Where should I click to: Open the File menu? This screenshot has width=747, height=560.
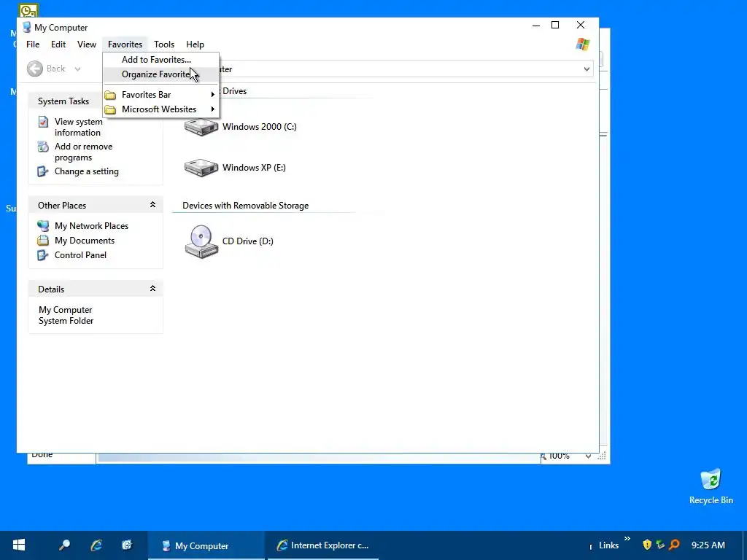tap(33, 44)
